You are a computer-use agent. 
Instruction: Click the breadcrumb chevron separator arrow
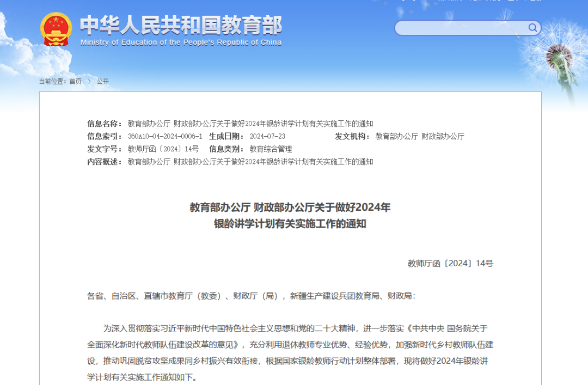(89, 81)
